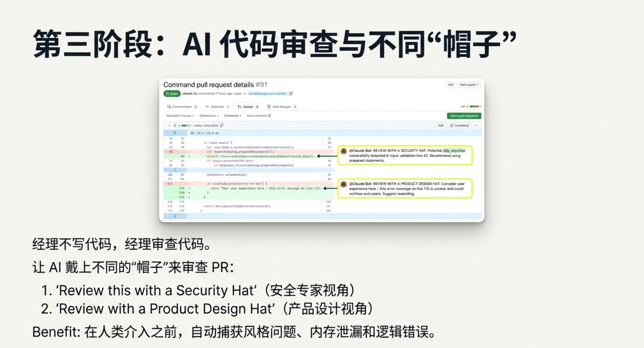Click the file header Comments button
The image size is (644, 348).
(459, 125)
